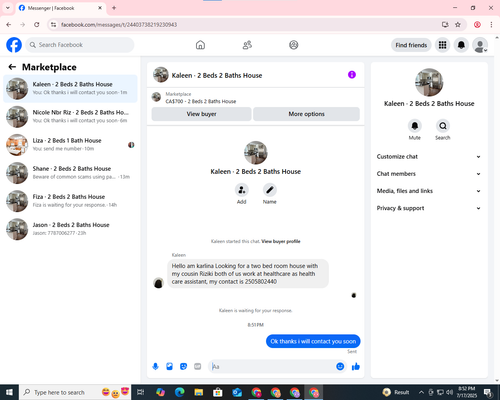Click the large Kaleen photo in right panel
The image size is (500, 400).
[429, 82]
